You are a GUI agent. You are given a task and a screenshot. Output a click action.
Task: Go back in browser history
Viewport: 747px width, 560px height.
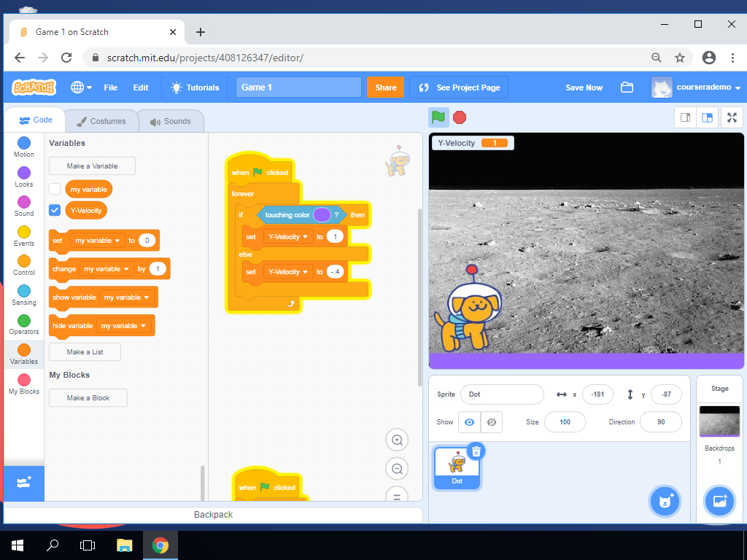(x=20, y=58)
